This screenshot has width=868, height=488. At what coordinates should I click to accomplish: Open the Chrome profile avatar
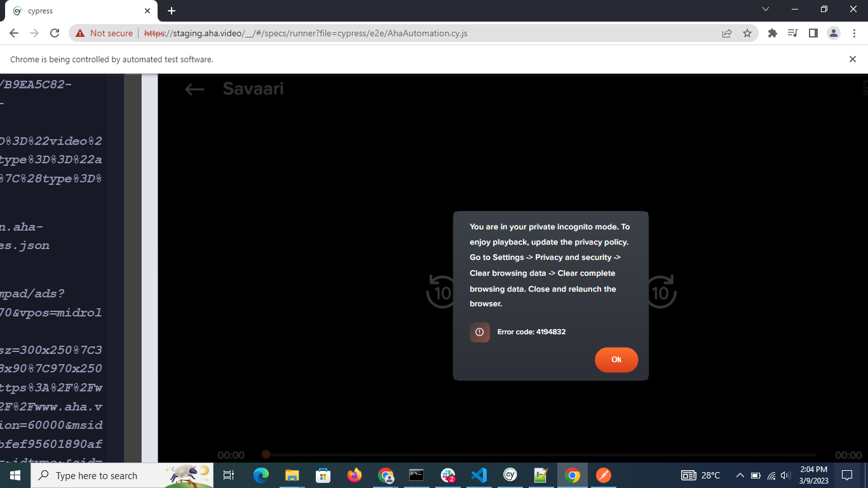834,33
